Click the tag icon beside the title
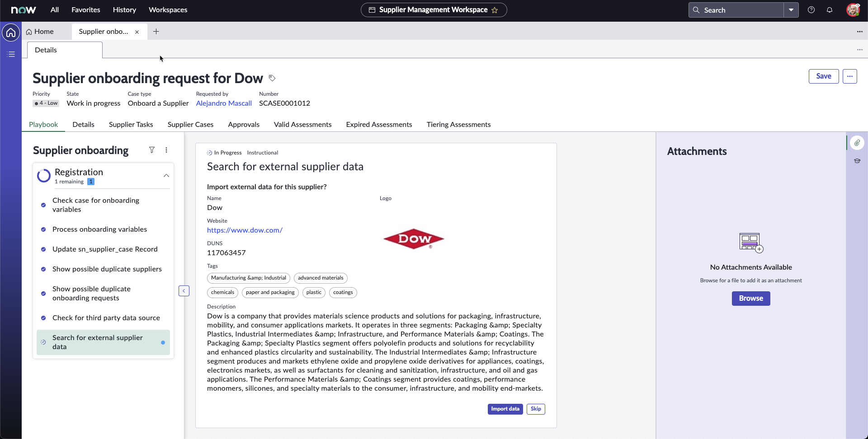The image size is (868, 439). click(x=272, y=78)
